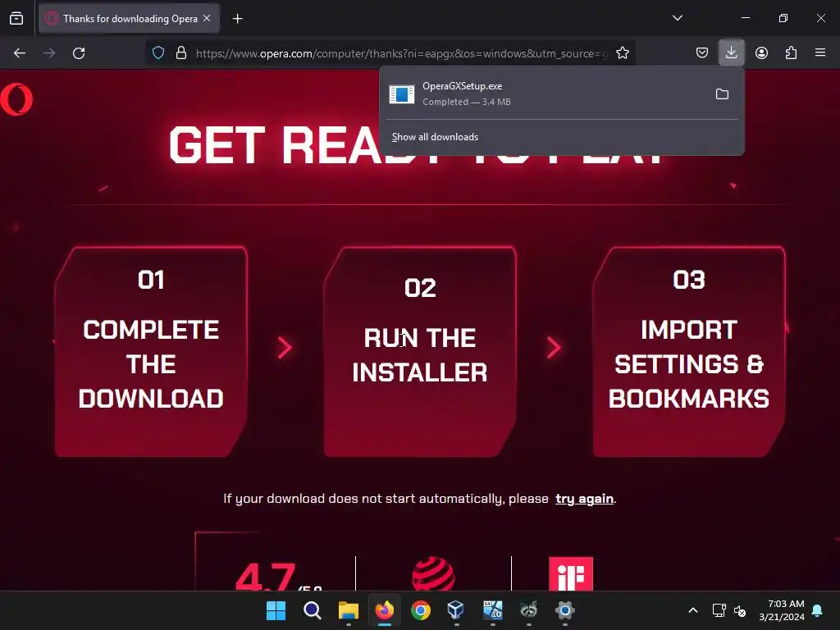Click Show all downloads

tap(435, 137)
